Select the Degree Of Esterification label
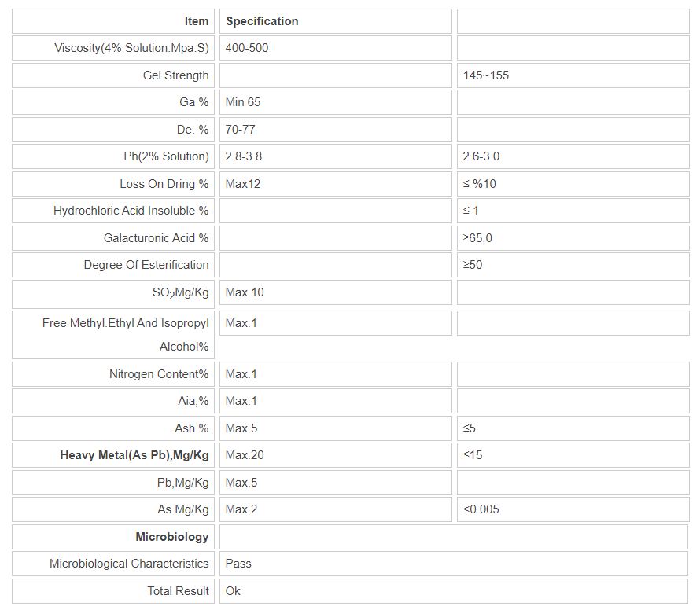Image resolution: width=700 pixels, height=610 pixels. [x=146, y=265]
